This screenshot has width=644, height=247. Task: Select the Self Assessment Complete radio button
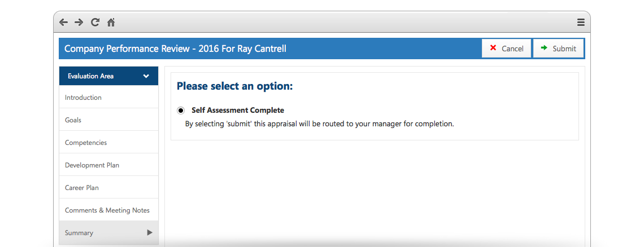coord(181,111)
